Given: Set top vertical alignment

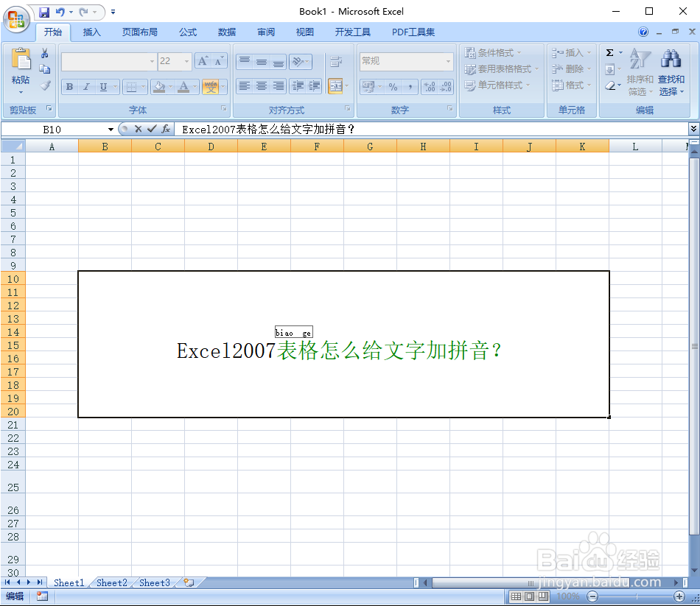Looking at the screenshot, I should (x=245, y=61).
